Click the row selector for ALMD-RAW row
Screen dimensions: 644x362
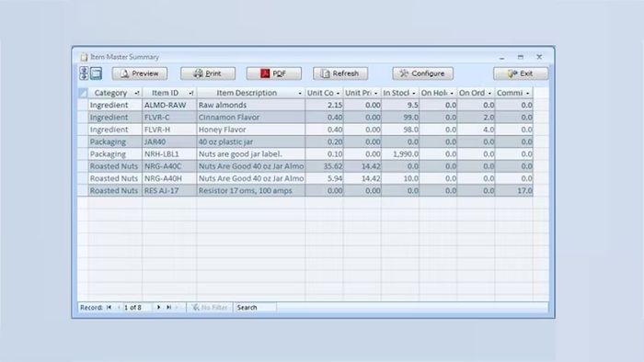click(x=83, y=105)
